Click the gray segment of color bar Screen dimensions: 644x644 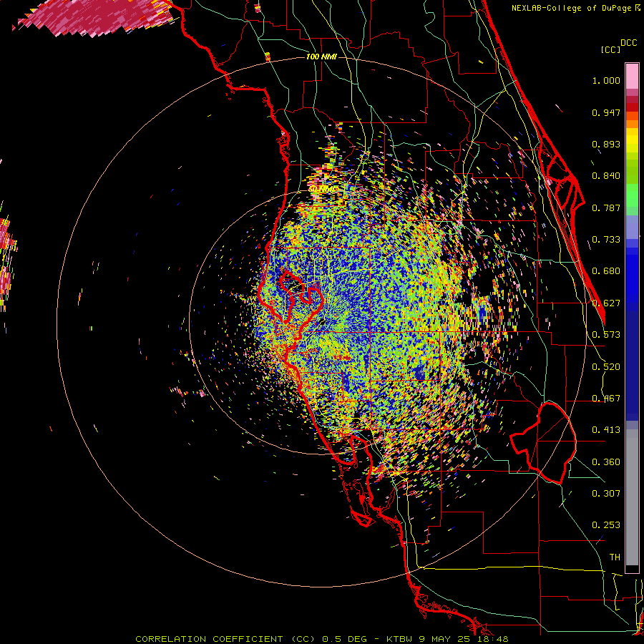pos(632,497)
